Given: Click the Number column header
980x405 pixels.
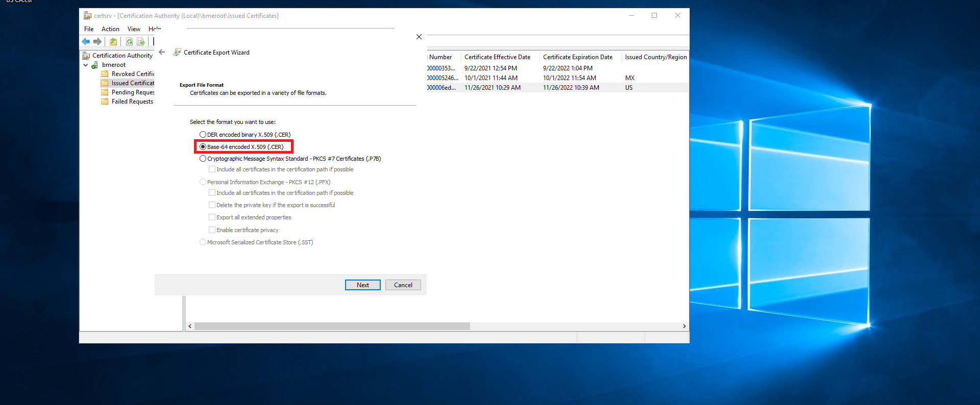Looking at the screenshot, I should tap(444, 57).
